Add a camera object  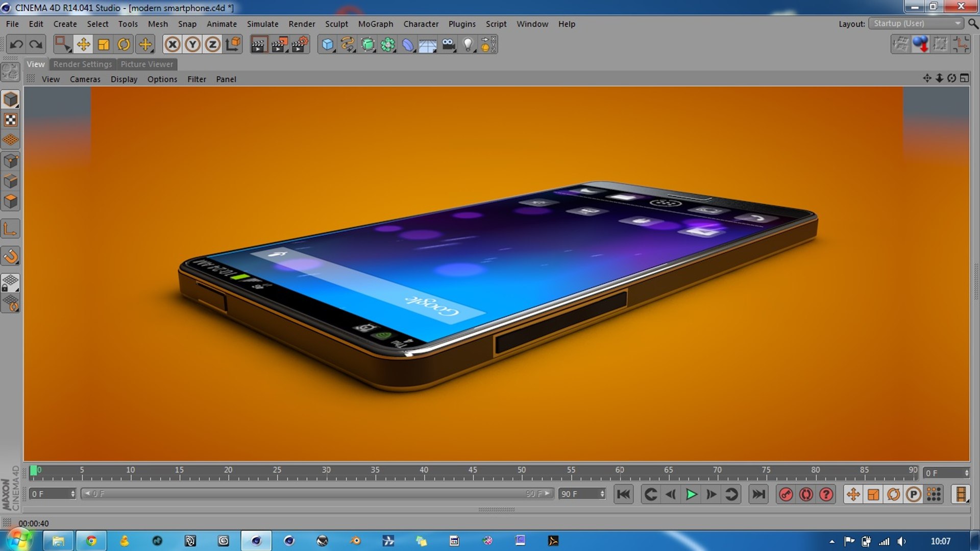(x=448, y=44)
